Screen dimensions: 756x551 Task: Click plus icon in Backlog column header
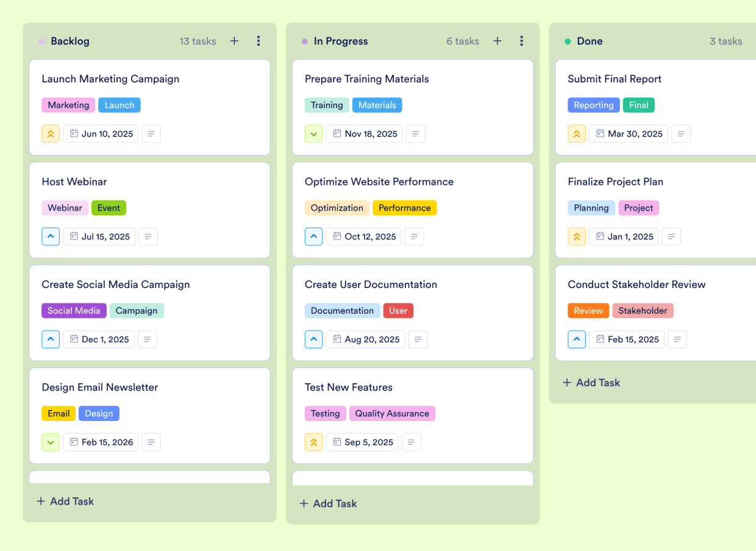234,41
